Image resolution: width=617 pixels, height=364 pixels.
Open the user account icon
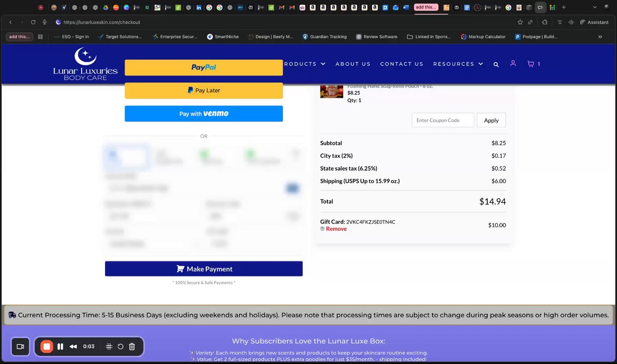click(513, 63)
